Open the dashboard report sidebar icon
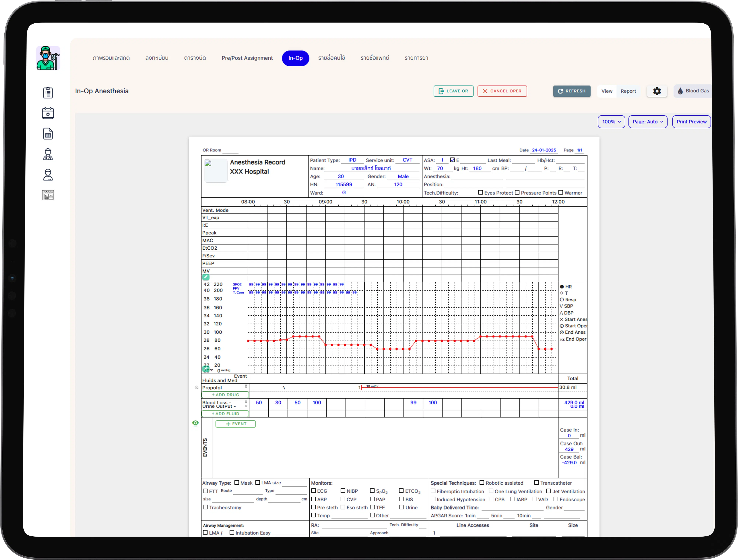 pos(48,195)
